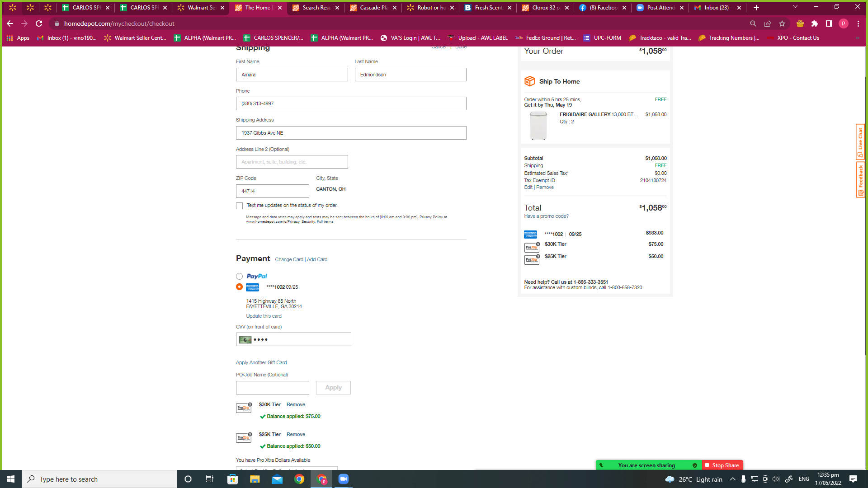The height and width of the screenshot is (488, 868).
Task: Click the volume icon in system tray
Action: 776,479
